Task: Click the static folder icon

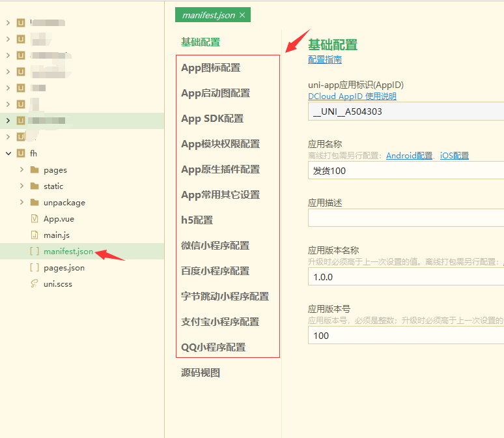Action: (x=35, y=186)
